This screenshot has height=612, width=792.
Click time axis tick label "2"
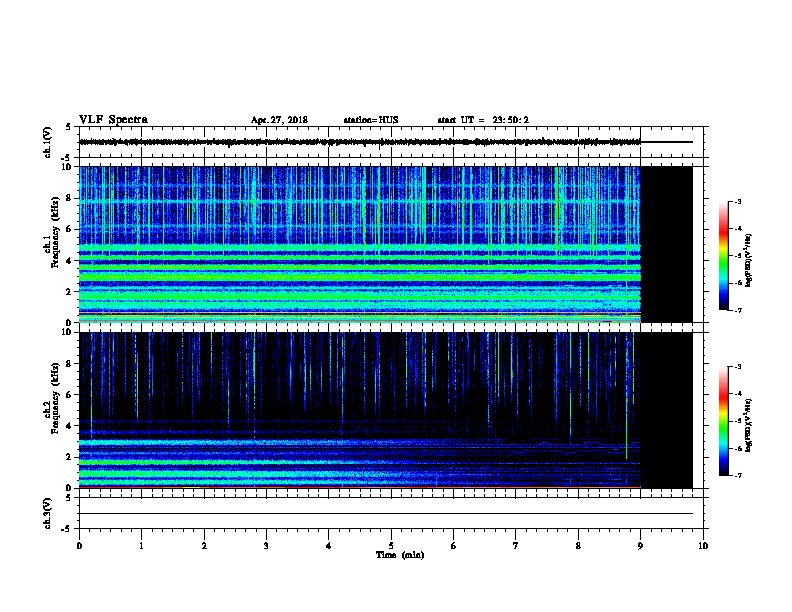coord(204,546)
